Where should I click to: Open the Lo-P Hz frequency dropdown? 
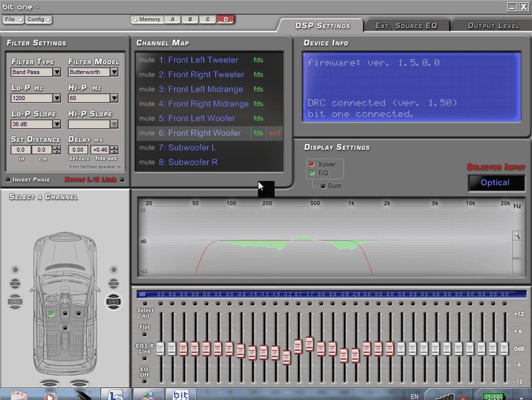(57, 98)
